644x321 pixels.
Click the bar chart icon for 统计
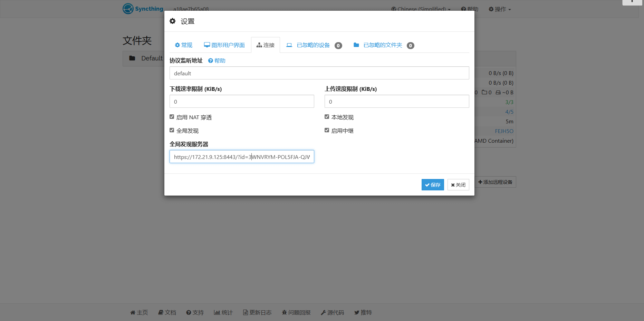click(x=217, y=313)
